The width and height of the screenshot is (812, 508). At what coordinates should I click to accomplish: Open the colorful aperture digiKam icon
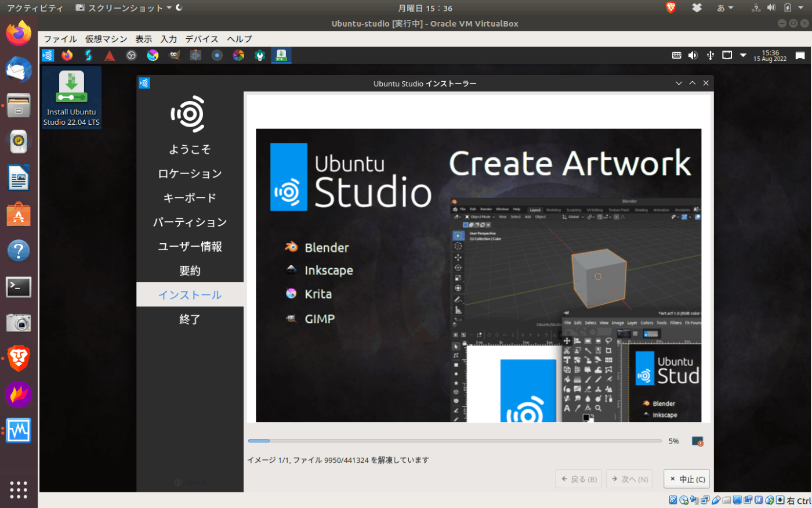(238, 55)
